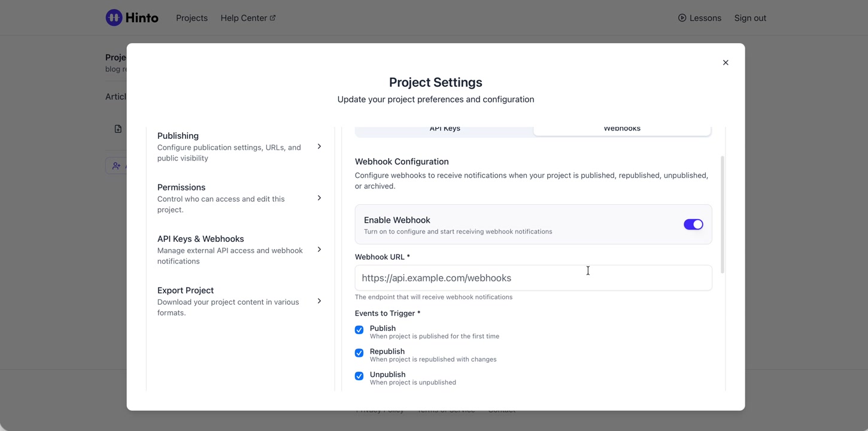Screen dimensions: 868x431
Task: Select the Webhooks tab
Action: point(621,129)
